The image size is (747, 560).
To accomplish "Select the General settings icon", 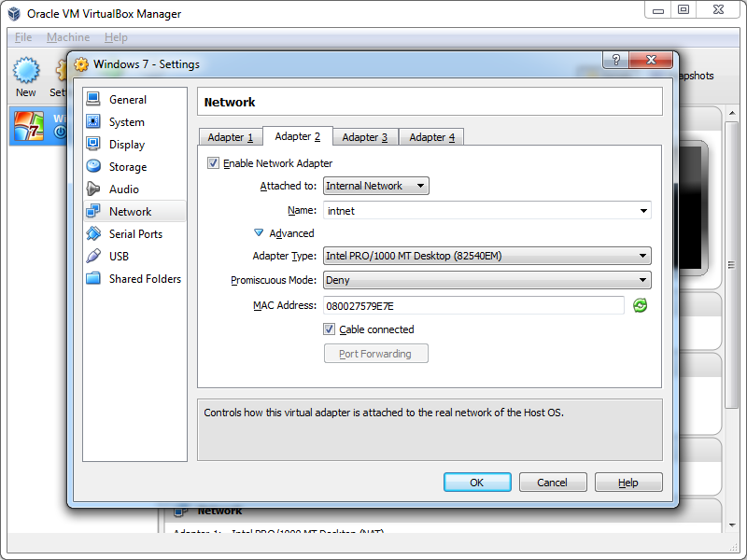I will [93, 100].
